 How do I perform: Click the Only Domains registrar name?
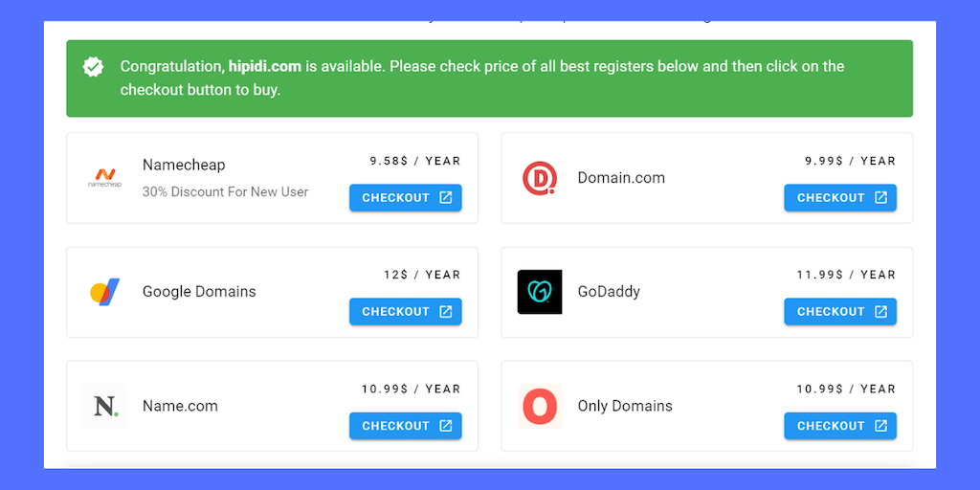(x=625, y=406)
